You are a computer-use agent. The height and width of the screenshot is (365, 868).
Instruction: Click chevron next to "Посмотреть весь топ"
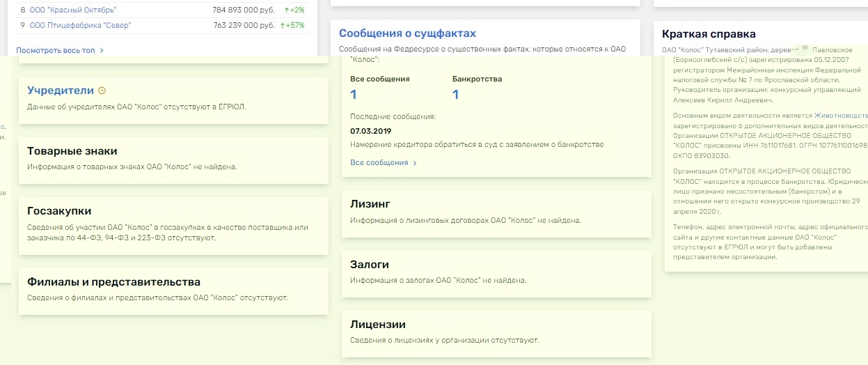click(x=102, y=51)
